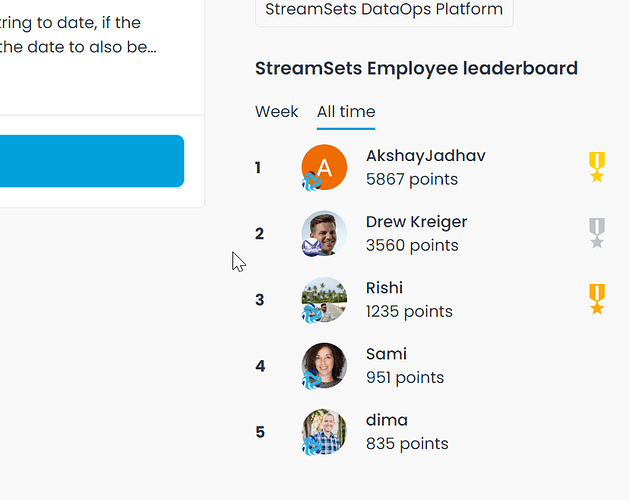This screenshot has height=500, width=629.
Task: Open AkshayJadhav's profile name link
Action: pyautogui.click(x=426, y=156)
